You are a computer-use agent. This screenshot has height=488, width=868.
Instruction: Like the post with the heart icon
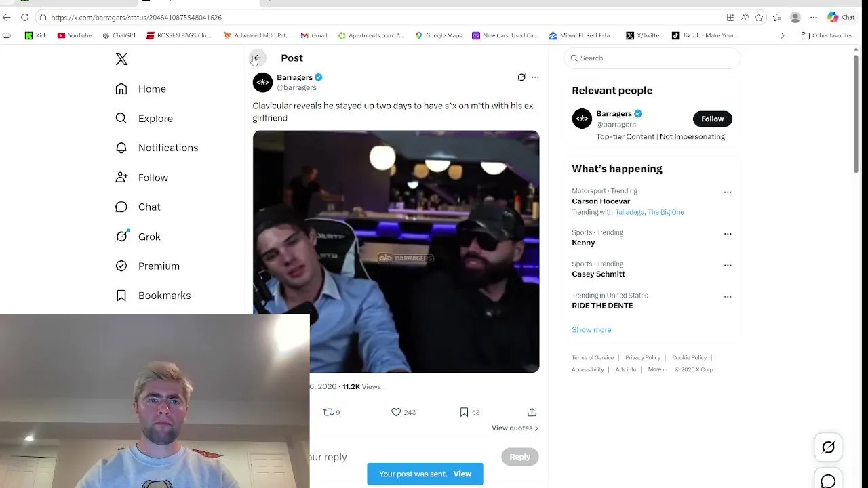pyautogui.click(x=396, y=412)
